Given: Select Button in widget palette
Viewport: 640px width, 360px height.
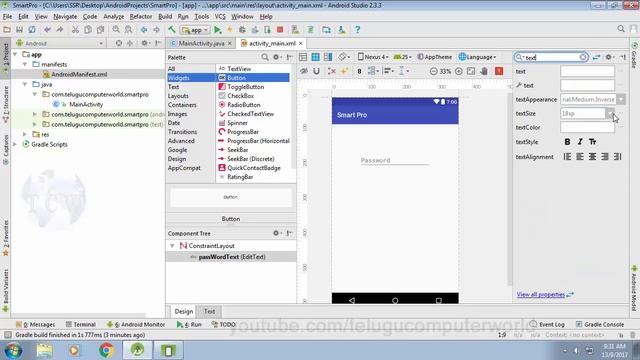Looking at the screenshot, I should pyautogui.click(x=253, y=78).
